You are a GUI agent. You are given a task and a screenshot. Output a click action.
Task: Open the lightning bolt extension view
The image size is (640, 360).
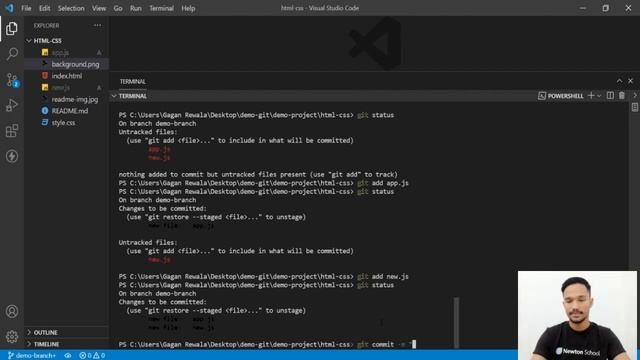[x=12, y=156]
